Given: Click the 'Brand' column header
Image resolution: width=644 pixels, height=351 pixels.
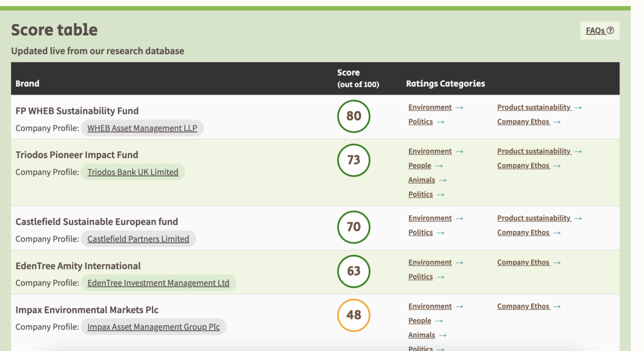Looking at the screenshot, I should point(27,83).
